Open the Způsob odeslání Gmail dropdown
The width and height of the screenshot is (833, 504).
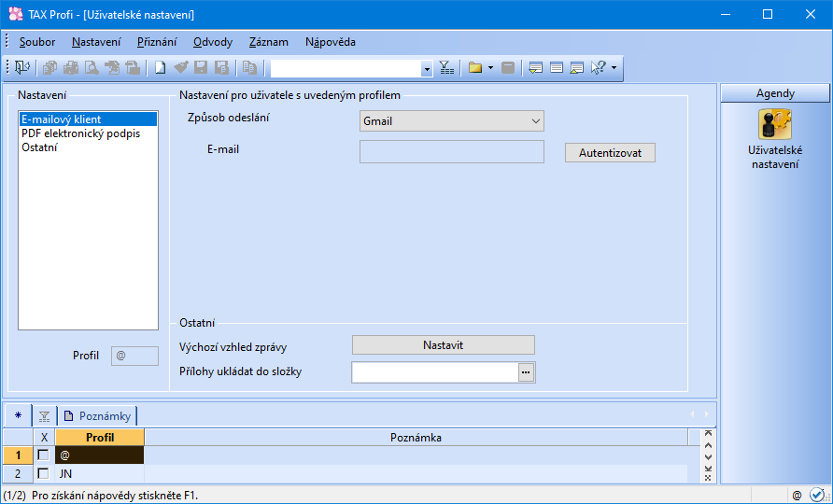pyautogui.click(x=452, y=121)
